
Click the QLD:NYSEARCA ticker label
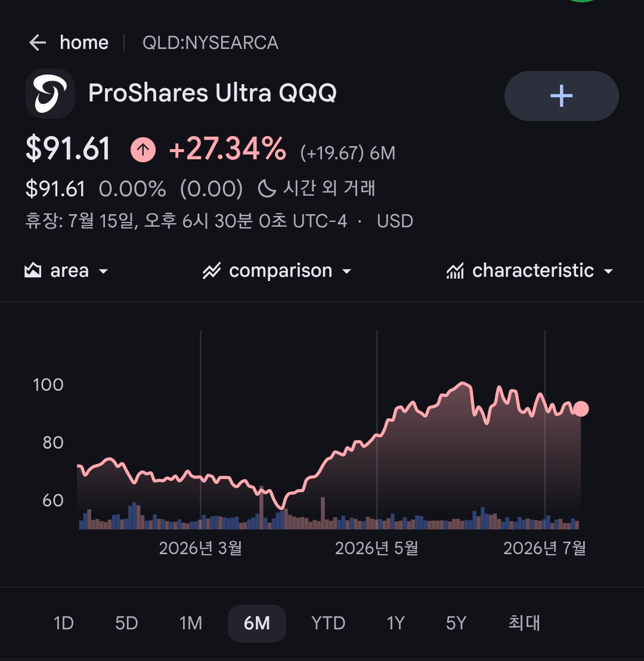(210, 42)
